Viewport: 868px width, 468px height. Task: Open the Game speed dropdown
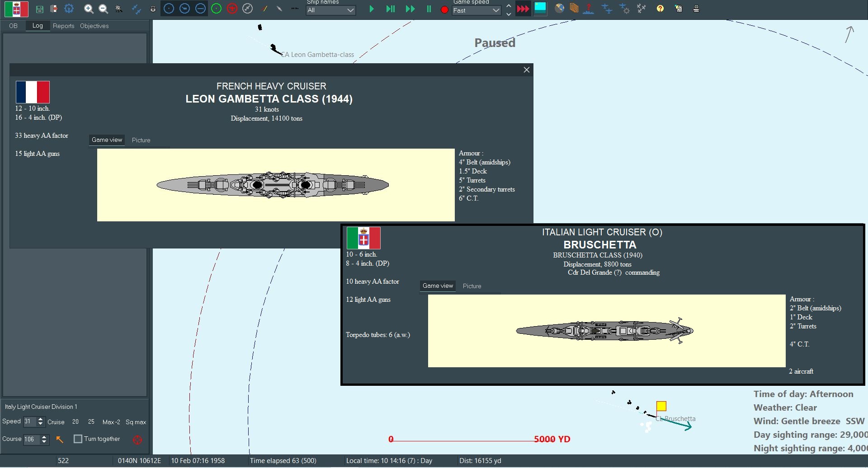point(476,10)
